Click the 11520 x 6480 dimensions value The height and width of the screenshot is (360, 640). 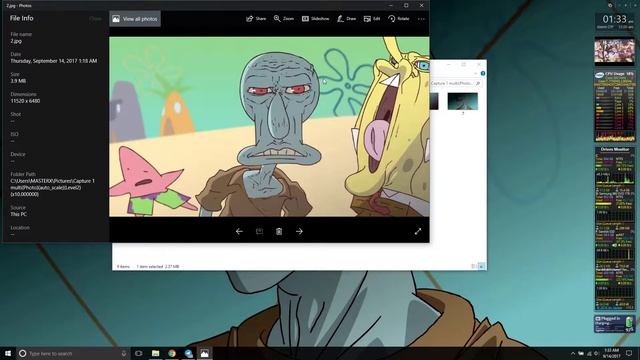click(25, 101)
